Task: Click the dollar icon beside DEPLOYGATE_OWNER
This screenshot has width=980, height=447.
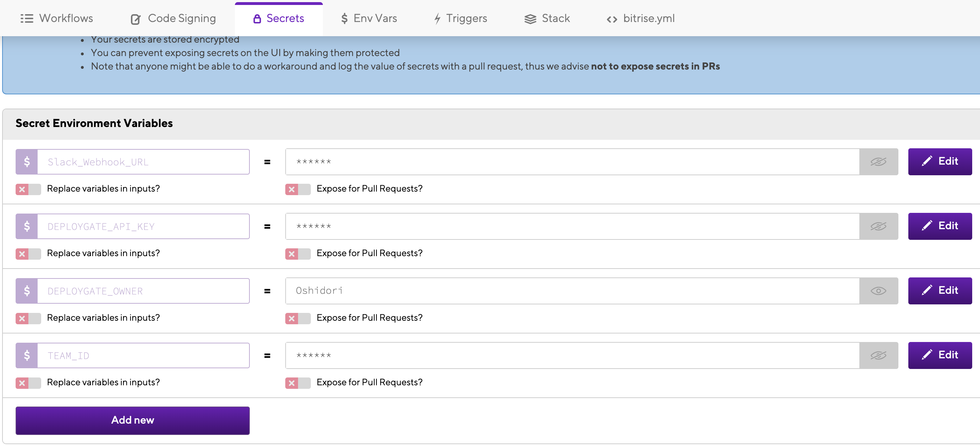Action: click(27, 291)
